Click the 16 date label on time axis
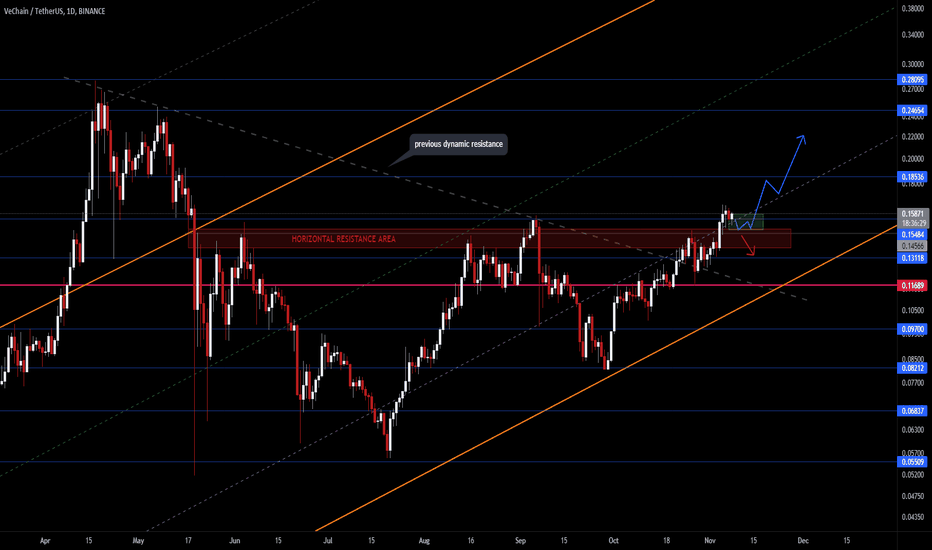This screenshot has height=550, width=932. pyautogui.click(x=471, y=540)
